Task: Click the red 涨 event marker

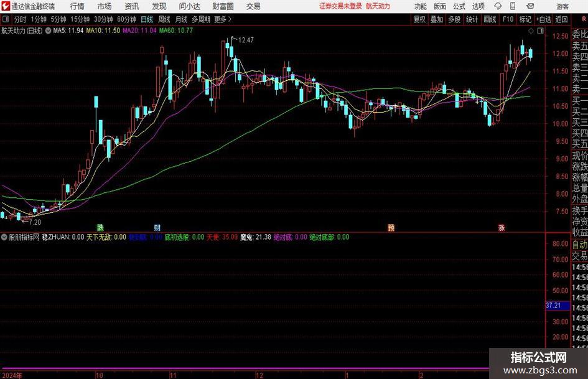Action: [502, 227]
